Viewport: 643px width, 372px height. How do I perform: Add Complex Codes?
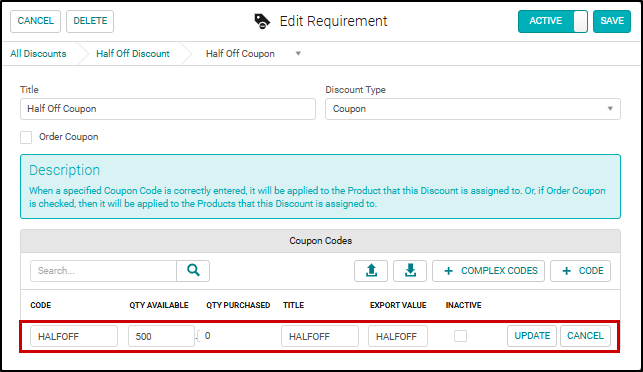(x=488, y=271)
